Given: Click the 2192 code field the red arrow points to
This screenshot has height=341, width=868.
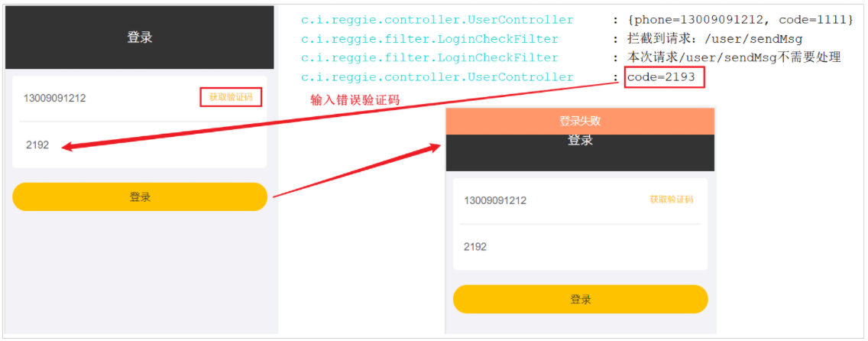Looking at the screenshot, I should pyautogui.click(x=140, y=145).
